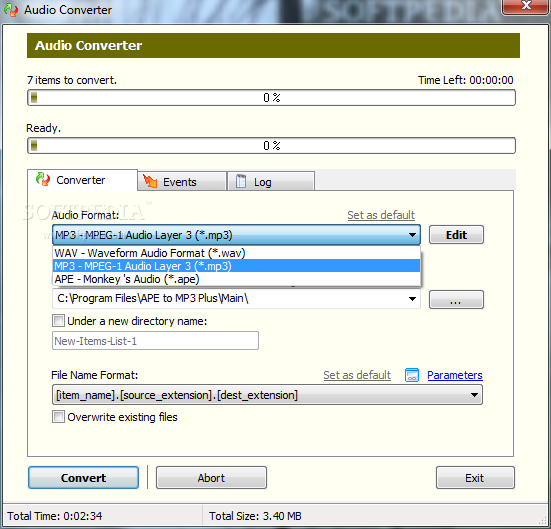Close the Audio Converter window
Screen dimensions: 551x529
(x=526, y=6)
